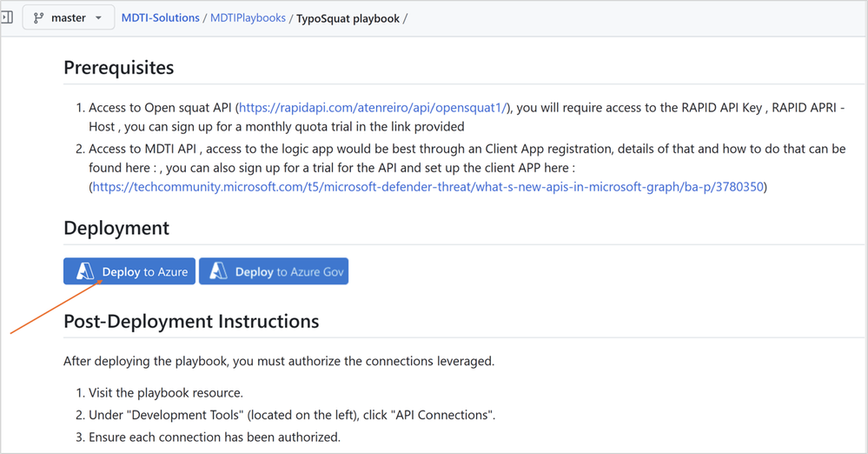The image size is (868, 454).
Task: Open the MDTI-Solutions breadcrumb link
Action: coord(161,17)
